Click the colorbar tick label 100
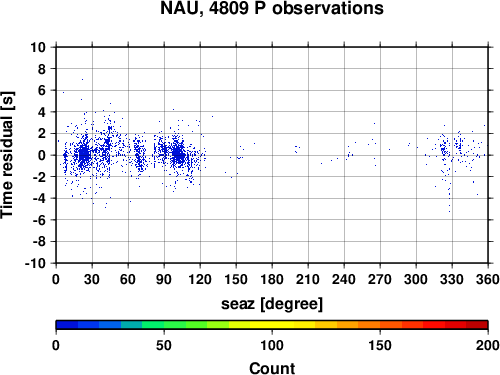Image resolution: width=500 pixels, height=375 pixels. (272, 345)
